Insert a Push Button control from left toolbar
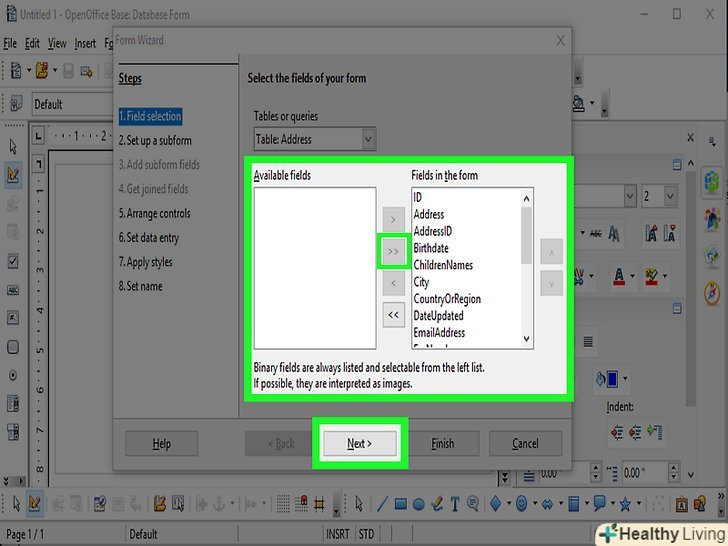 (13, 347)
